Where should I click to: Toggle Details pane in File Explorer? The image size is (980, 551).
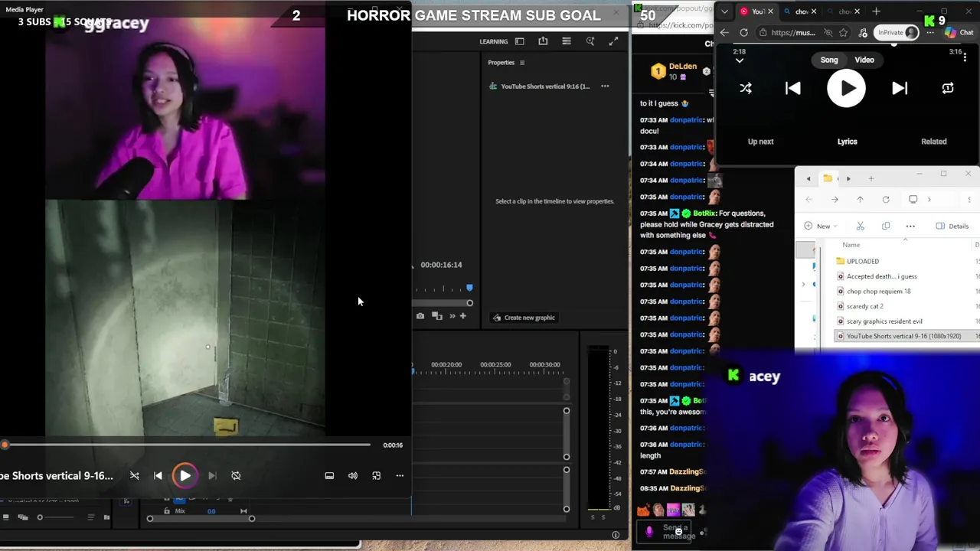click(952, 226)
